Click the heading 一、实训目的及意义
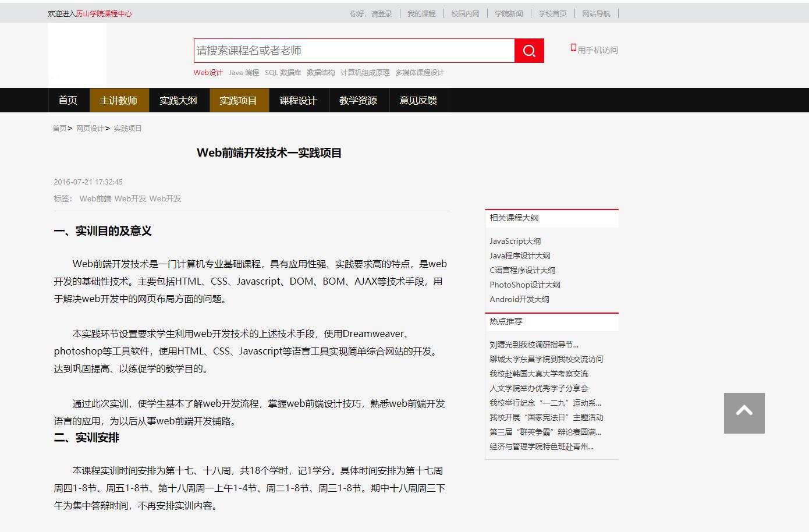This screenshot has width=809, height=532. click(x=102, y=231)
